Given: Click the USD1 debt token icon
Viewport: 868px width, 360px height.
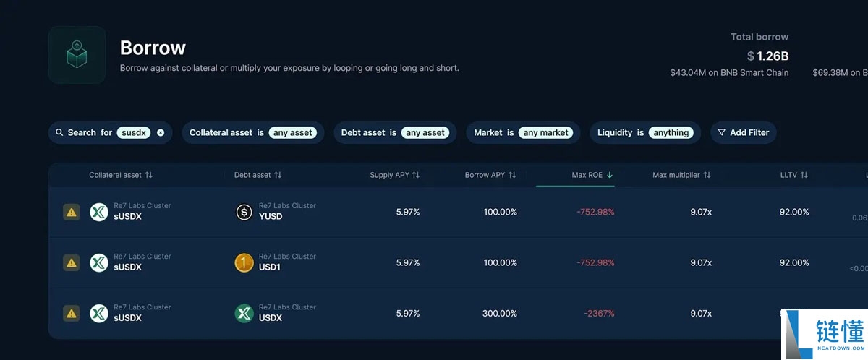Looking at the screenshot, I should pyautogui.click(x=244, y=263).
